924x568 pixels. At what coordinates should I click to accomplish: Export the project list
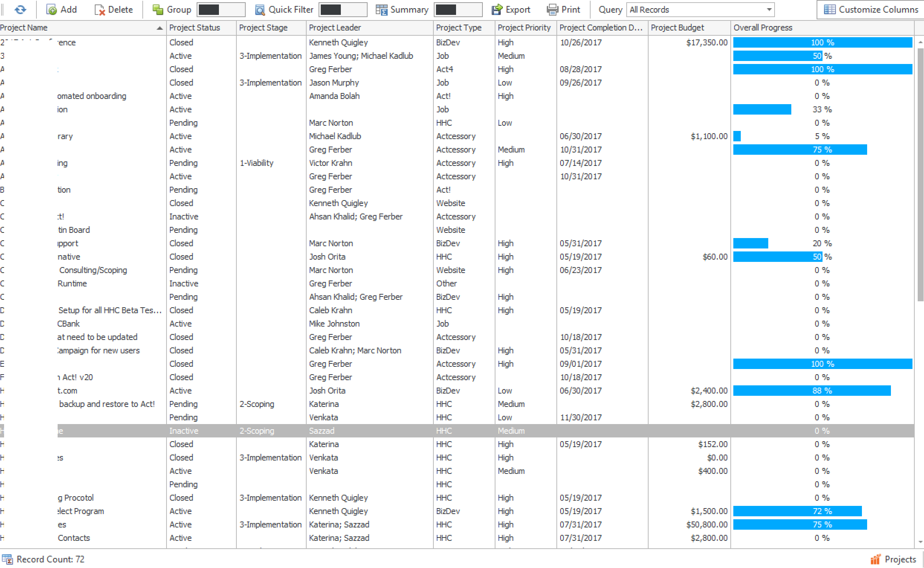click(511, 10)
